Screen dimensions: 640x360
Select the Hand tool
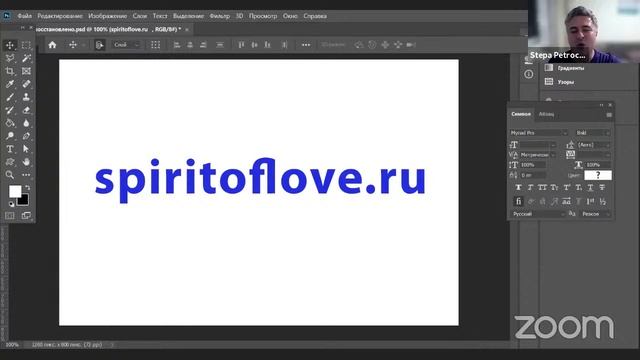tap(26, 162)
